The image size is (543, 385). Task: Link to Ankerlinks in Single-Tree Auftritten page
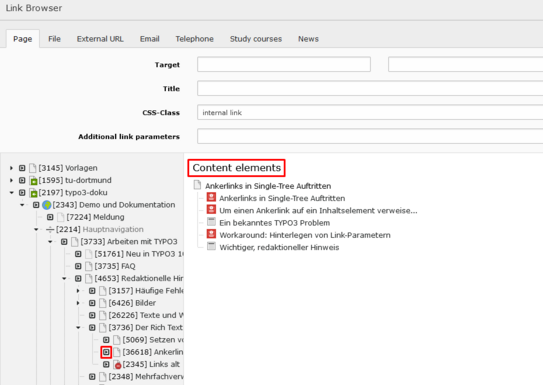tap(268, 186)
